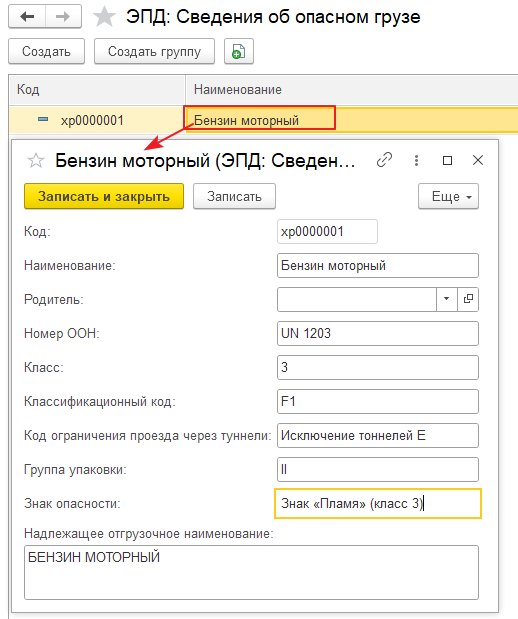The width and height of the screenshot is (518, 619).
Task: Maximize the Бензин моторный dialog
Action: [447, 160]
